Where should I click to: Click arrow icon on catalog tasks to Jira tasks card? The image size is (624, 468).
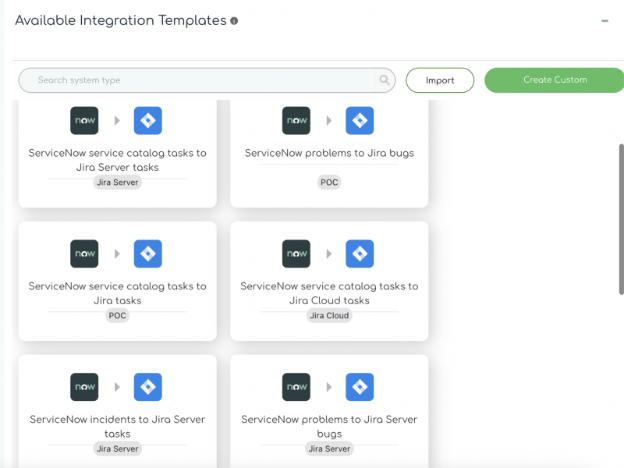[x=117, y=254]
